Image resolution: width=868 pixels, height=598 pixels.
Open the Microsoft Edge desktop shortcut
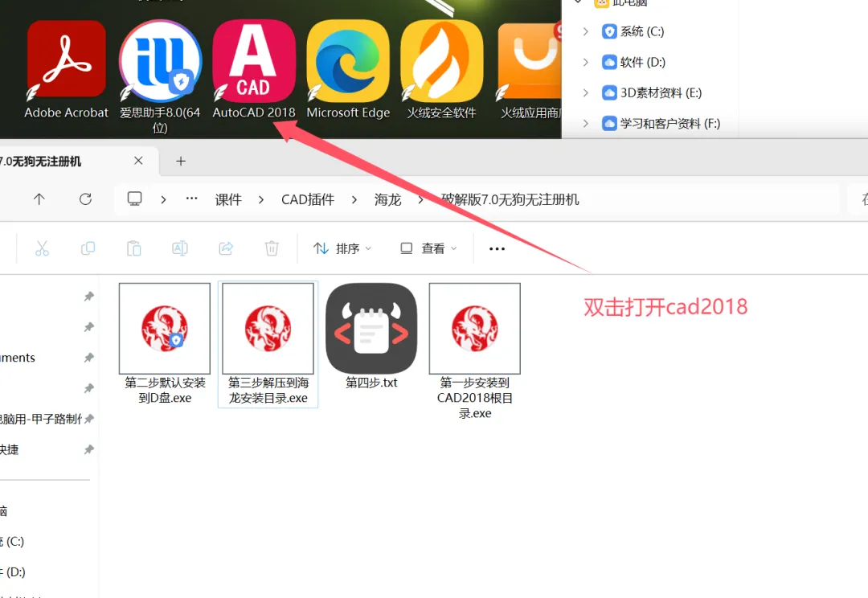(x=348, y=69)
